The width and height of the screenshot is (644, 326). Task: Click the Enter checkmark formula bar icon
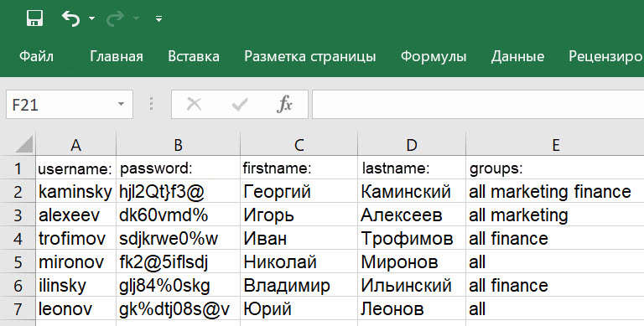tap(240, 104)
